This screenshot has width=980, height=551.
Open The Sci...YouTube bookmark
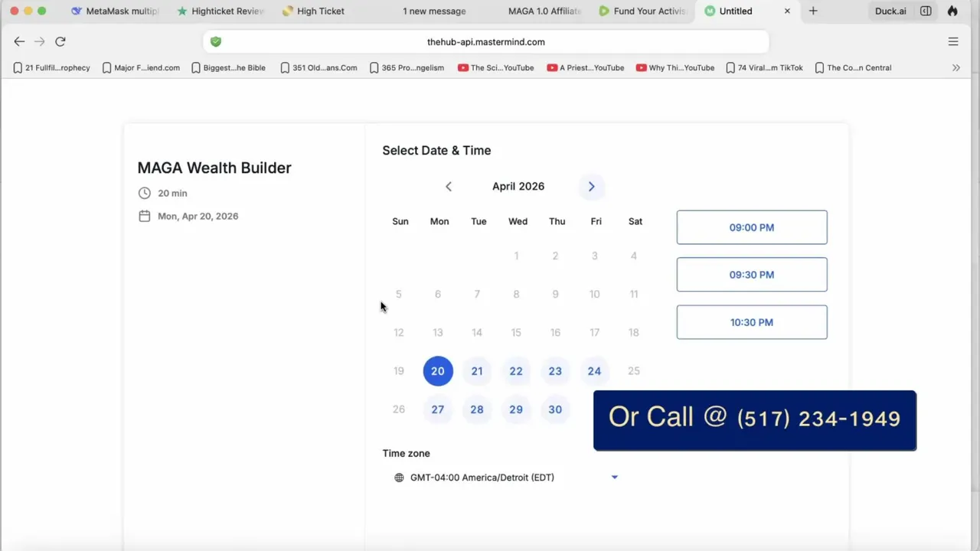point(495,67)
